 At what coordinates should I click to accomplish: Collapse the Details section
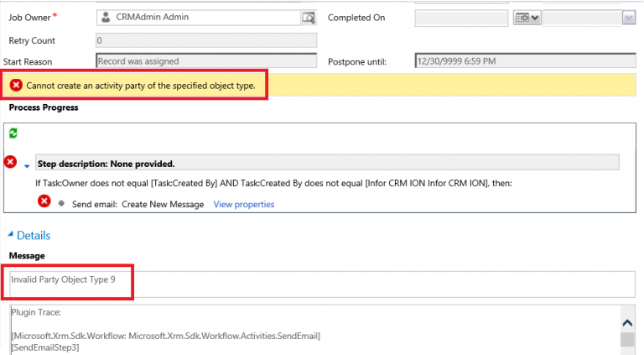pyautogui.click(x=11, y=234)
